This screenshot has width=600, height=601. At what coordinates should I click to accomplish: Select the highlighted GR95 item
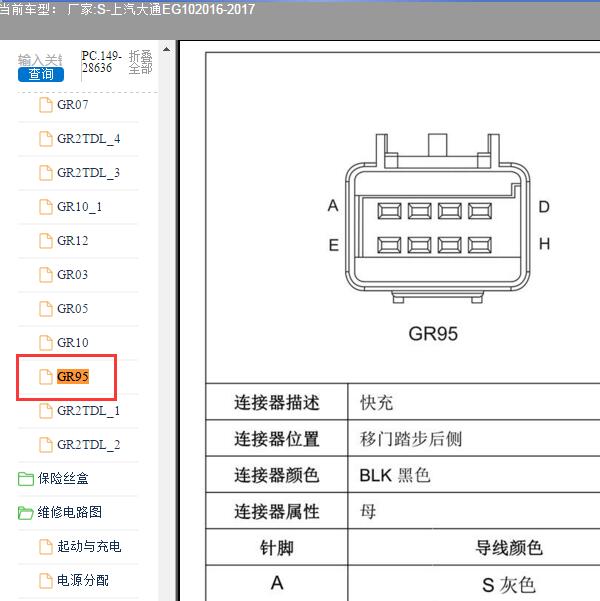[73, 376]
